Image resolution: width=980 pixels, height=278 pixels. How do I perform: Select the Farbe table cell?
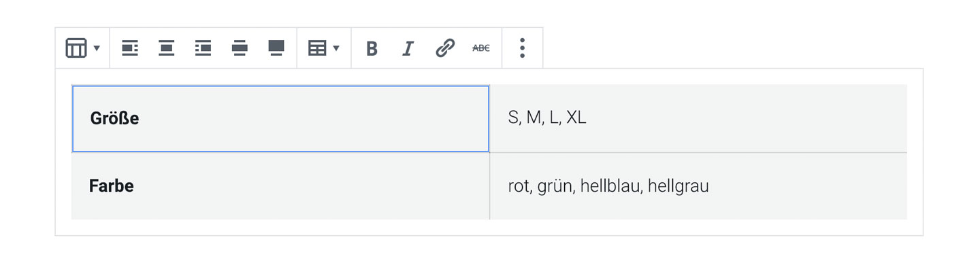[x=280, y=186]
